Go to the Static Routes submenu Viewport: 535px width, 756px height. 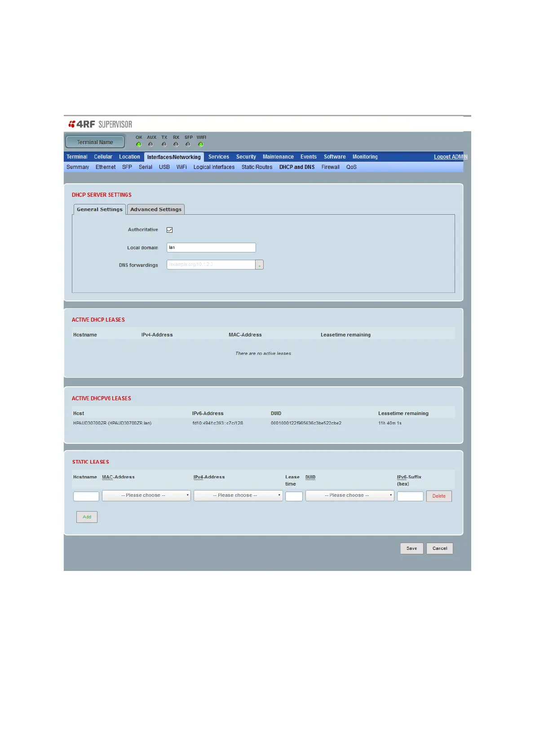click(257, 167)
